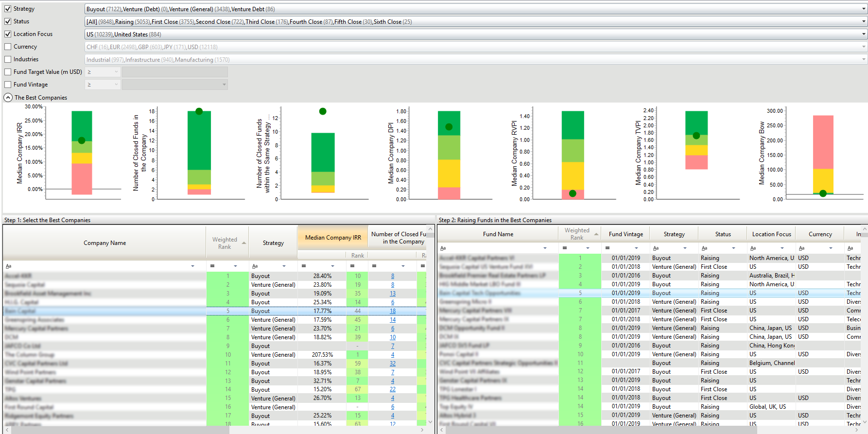This screenshot has height=434, width=868.
Task: Open the Strategy multi-select dropdown
Action: [864, 9]
